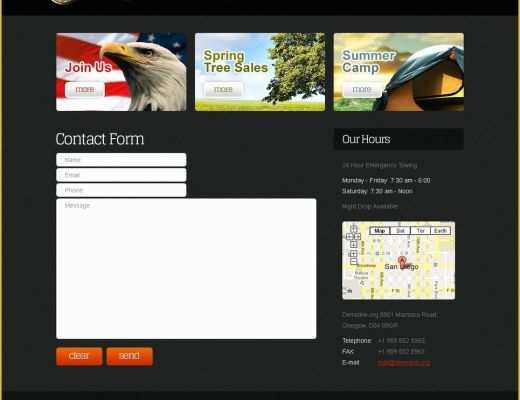Switch the map to Earth view
520x400 pixels.
point(441,231)
